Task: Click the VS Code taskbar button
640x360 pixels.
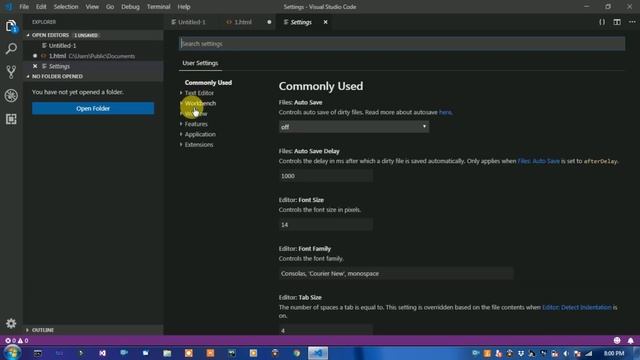Action: point(318,353)
